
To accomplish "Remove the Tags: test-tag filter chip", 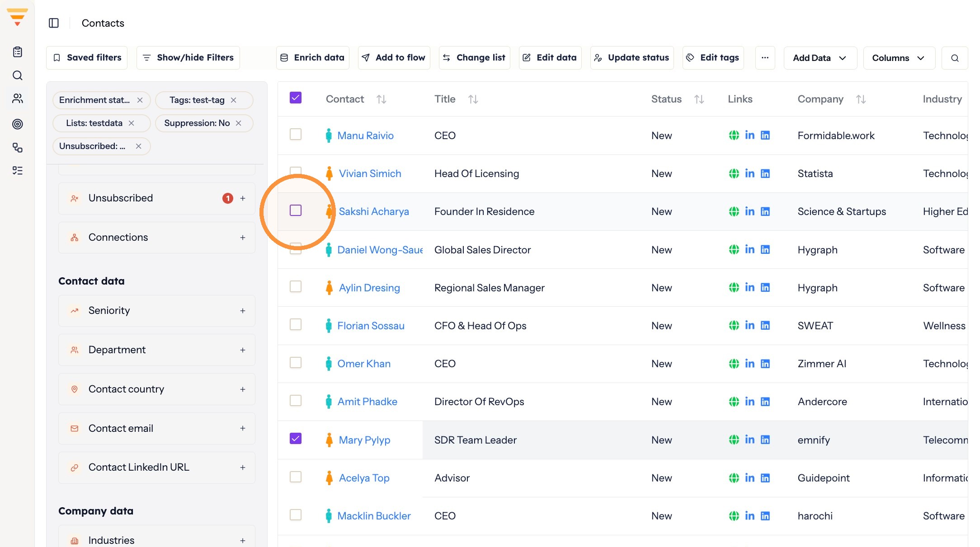I will [x=234, y=100].
